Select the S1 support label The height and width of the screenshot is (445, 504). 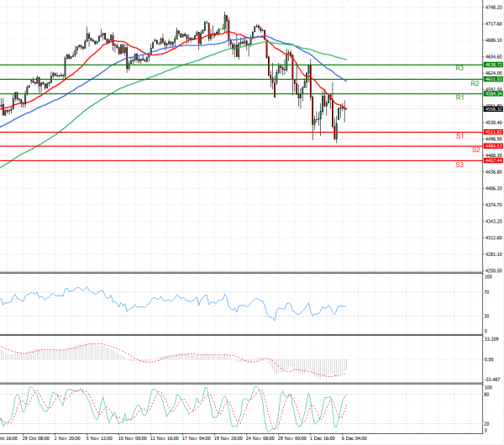460,135
